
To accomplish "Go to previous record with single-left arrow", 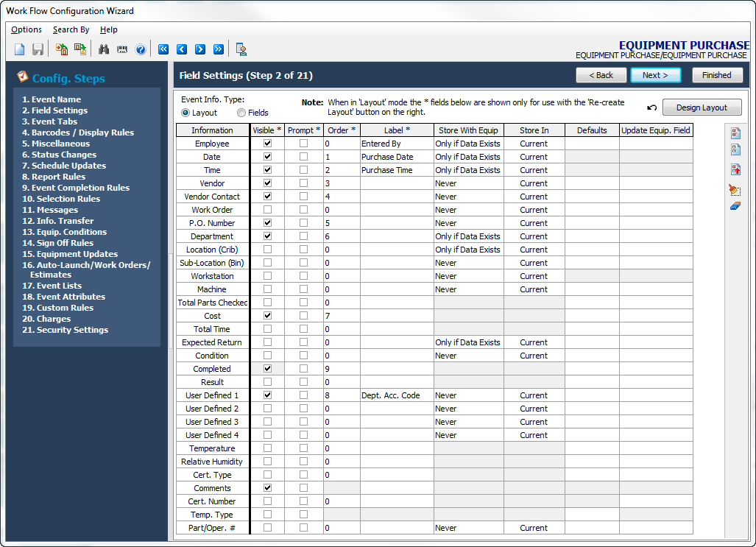I will [x=182, y=49].
